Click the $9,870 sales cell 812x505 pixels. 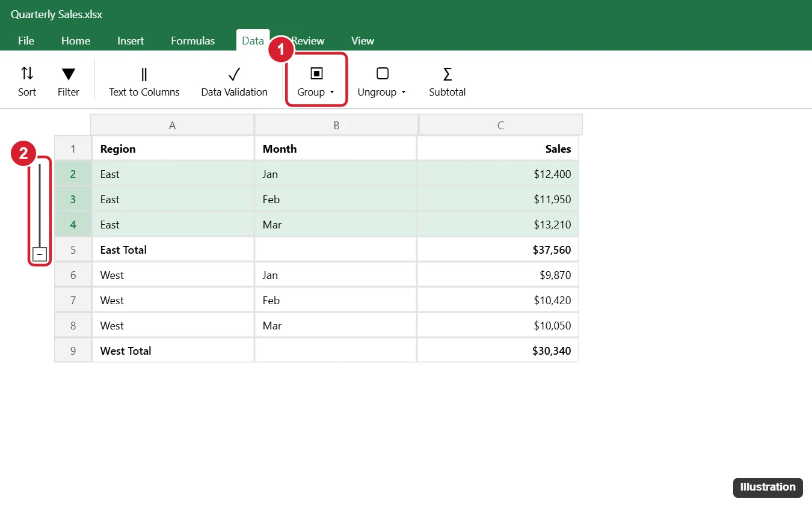[498, 275]
